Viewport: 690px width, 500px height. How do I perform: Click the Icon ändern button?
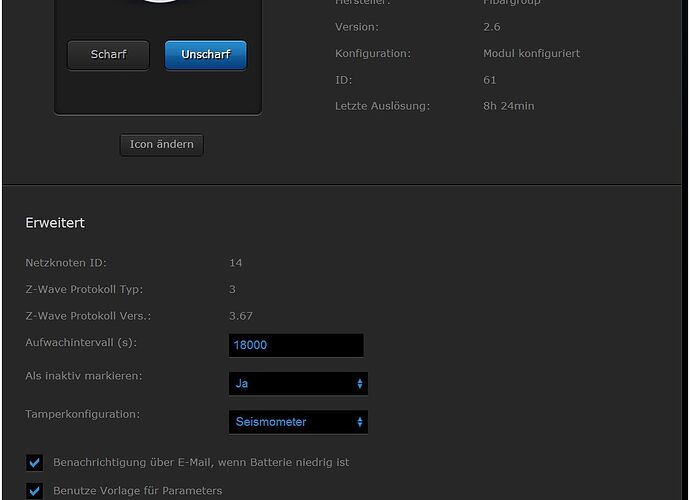point(161,144)
